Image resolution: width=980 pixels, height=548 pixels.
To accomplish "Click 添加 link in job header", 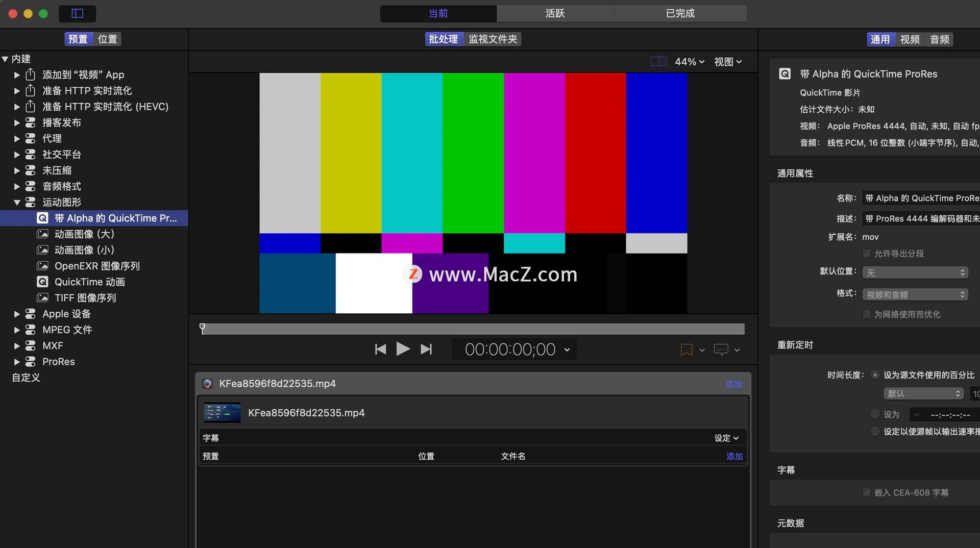I will tap(733, 384).
